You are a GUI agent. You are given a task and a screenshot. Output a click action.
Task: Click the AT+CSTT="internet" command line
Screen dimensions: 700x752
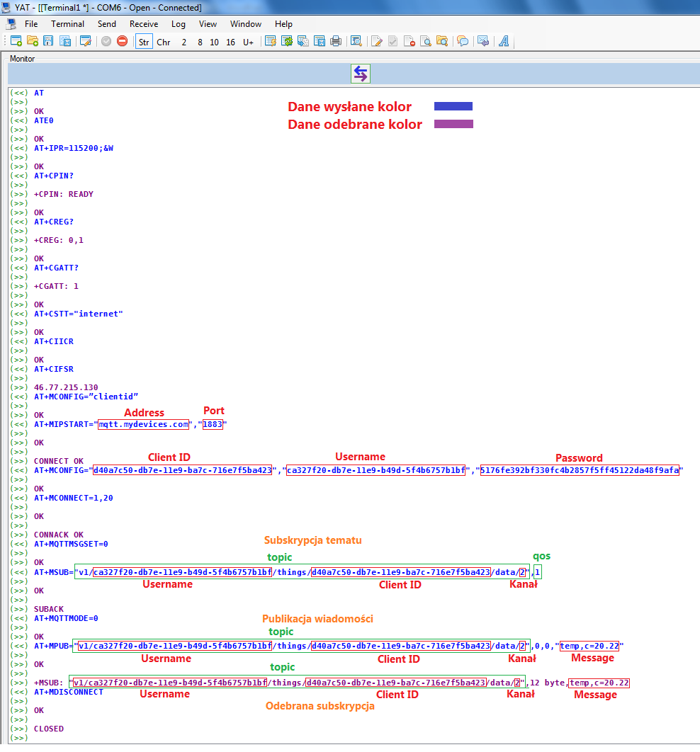click(78, 314)
